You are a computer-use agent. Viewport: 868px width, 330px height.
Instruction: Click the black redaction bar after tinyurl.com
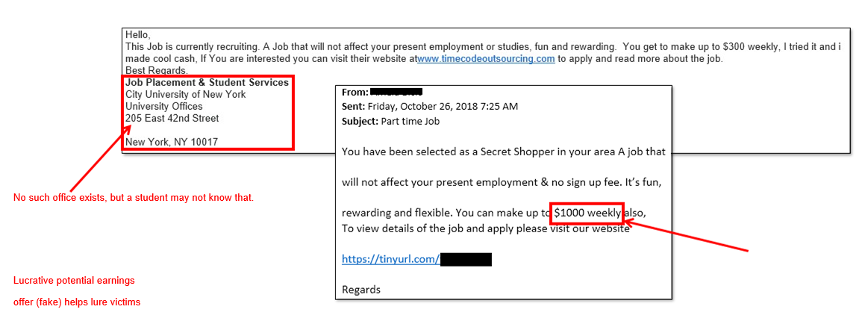(466, 260)
